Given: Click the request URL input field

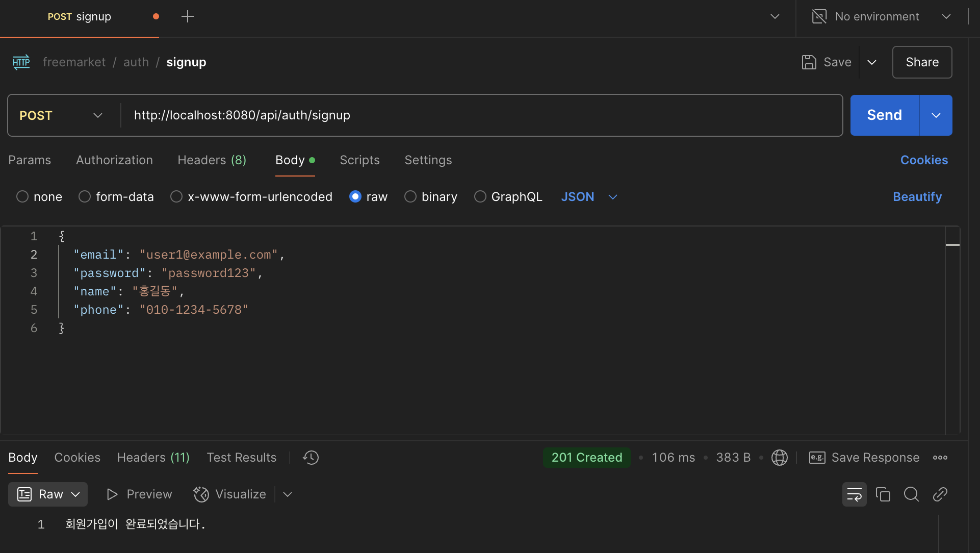Looking at the screenshot, I should 479,115.
